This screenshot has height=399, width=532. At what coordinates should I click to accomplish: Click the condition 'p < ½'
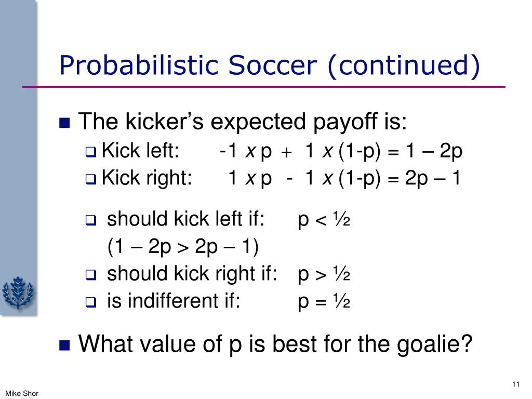pyautogui.click(x=324, y=220)
